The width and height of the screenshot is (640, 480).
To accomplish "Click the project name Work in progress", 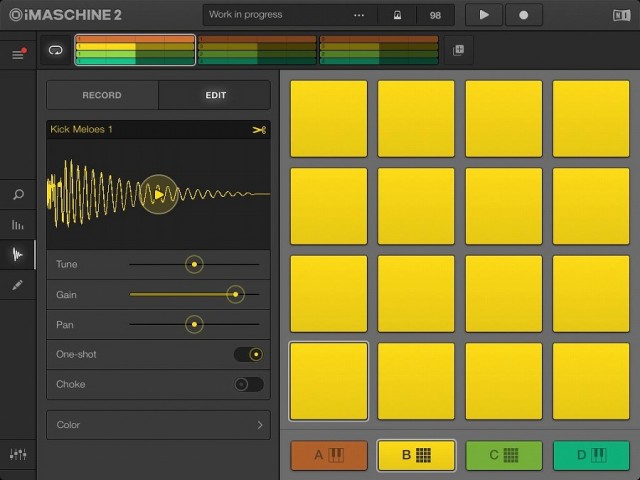I will pyautogui.click(x=246, y=15).
